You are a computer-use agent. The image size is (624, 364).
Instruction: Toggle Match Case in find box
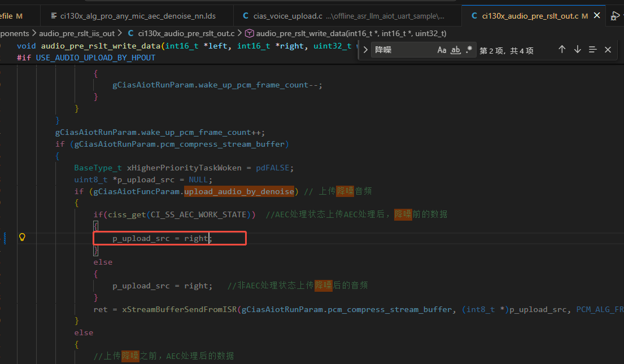442,50
